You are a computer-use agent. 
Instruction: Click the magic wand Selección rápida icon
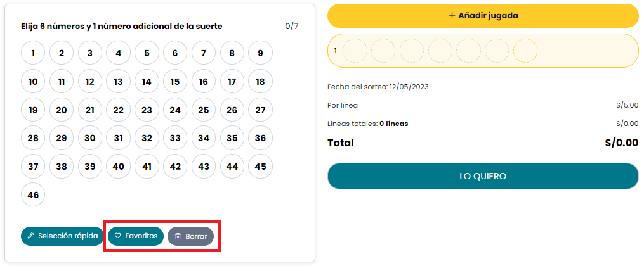30,236
